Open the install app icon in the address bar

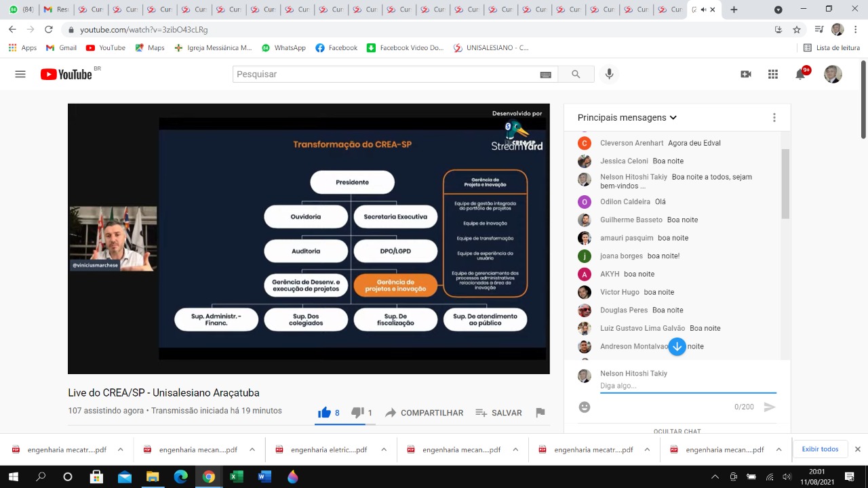click(778, 30)
